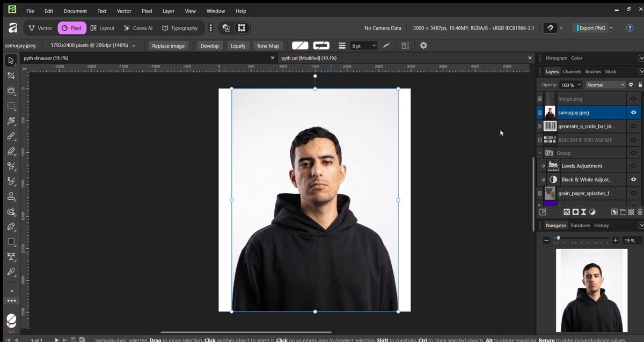The image size is (644, 342).
Task: Show the BULLISH IF YOU ASK ME layer
Action: click(x=634, y=140)
